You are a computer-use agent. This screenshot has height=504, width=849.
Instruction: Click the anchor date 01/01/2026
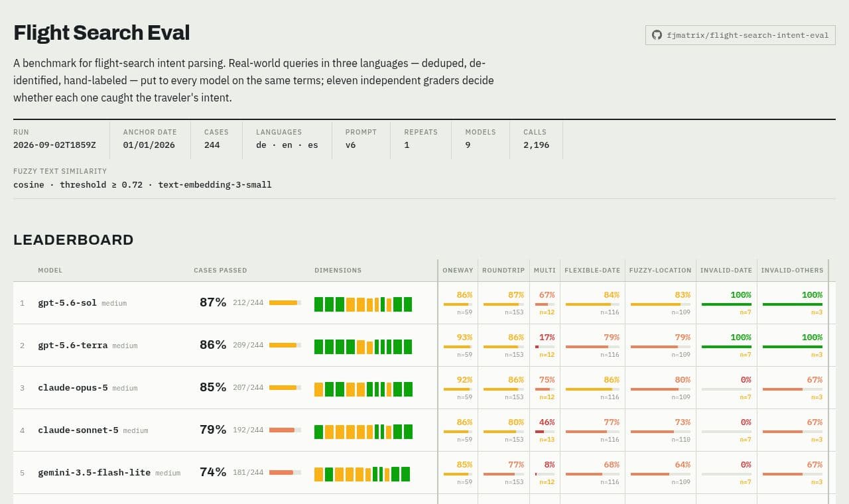(x=149, y=145)
